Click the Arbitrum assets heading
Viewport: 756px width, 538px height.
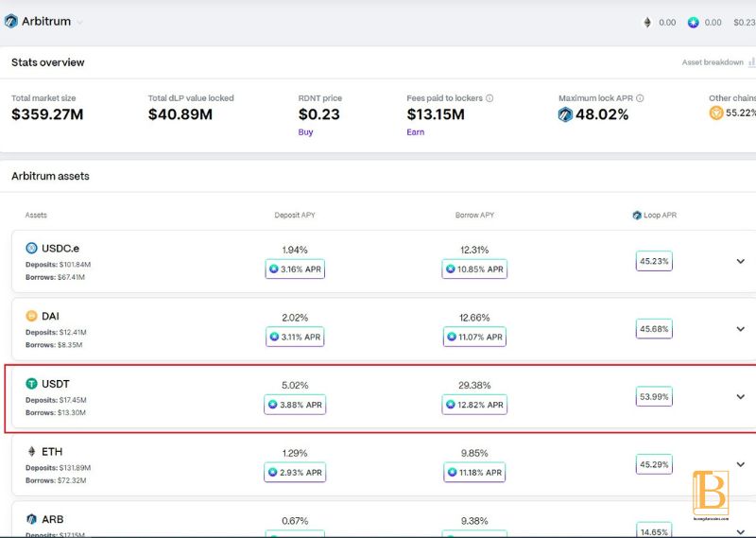[x=50, y=176]
